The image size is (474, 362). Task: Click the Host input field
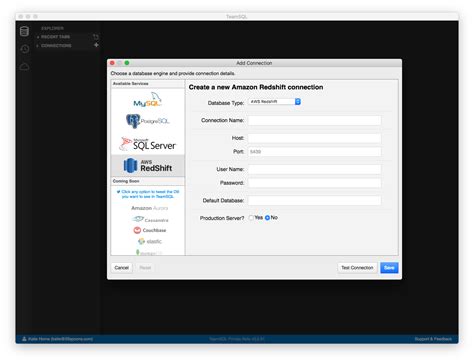pyautogui.click(x=314, y=138)
